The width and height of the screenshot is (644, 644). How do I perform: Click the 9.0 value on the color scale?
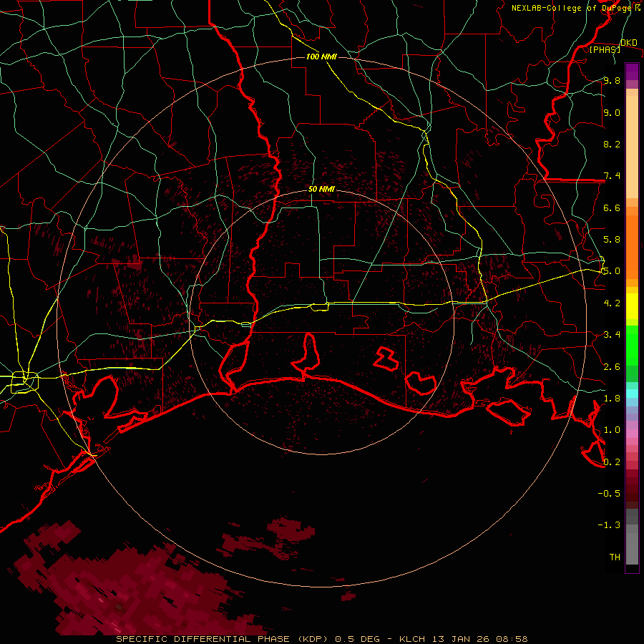tap(612, 113)
